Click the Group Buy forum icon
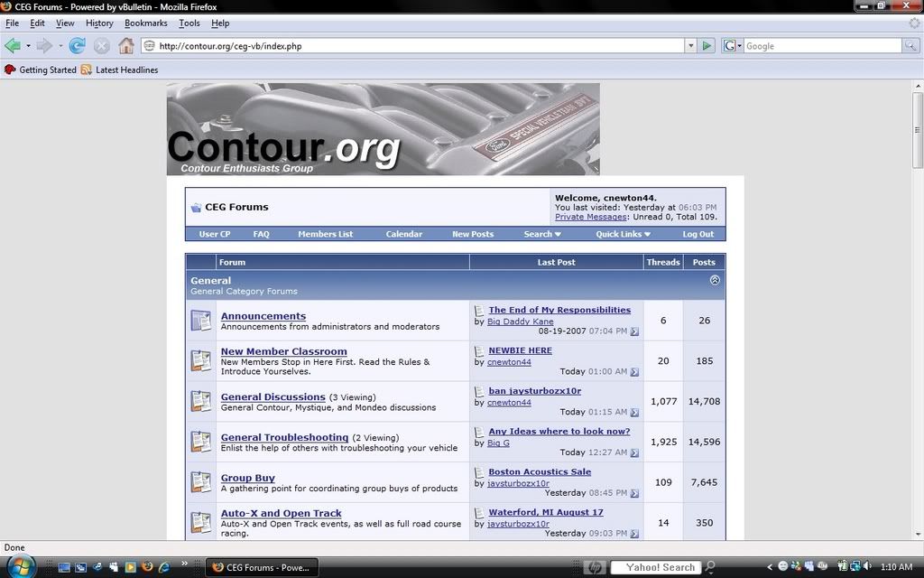Screen dimensions: 924x578 coord(201,482)
